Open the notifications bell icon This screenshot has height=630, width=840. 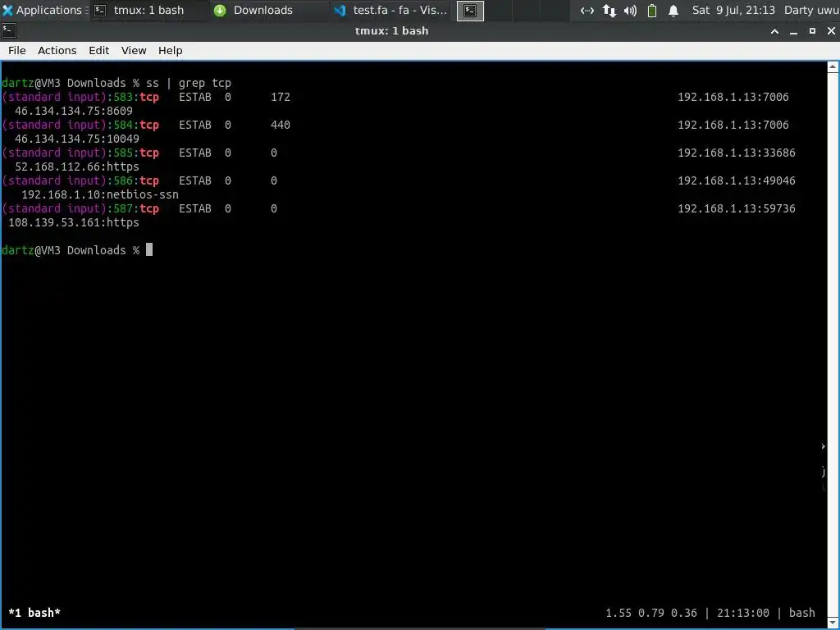tap(673, 11)
